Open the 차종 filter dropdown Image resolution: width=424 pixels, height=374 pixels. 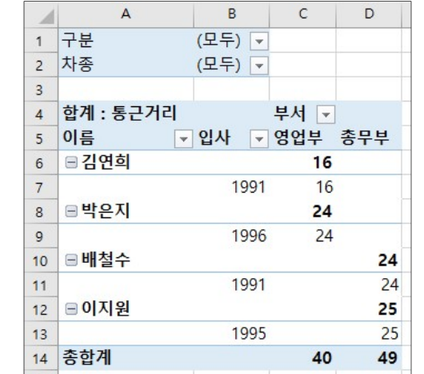pyautogui.click(x=259, y=66)
